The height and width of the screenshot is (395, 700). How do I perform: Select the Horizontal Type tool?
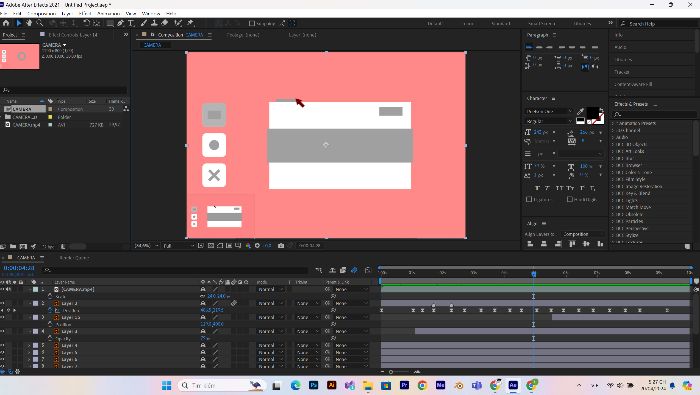tap(131, 23)
